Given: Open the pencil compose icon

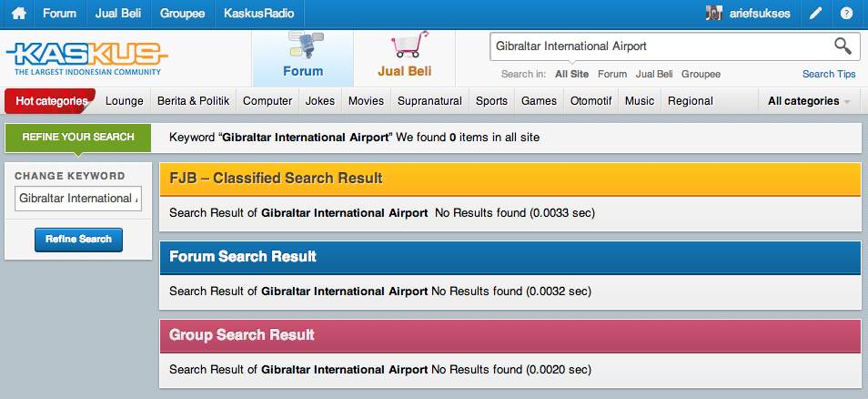Looking at the screenshot, I should point(815,14).
